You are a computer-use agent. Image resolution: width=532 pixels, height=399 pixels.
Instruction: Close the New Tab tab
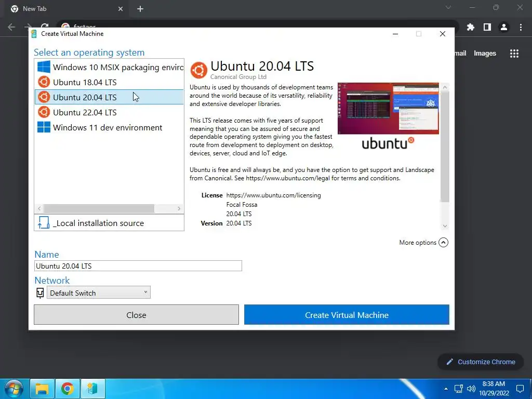point(121,9)
